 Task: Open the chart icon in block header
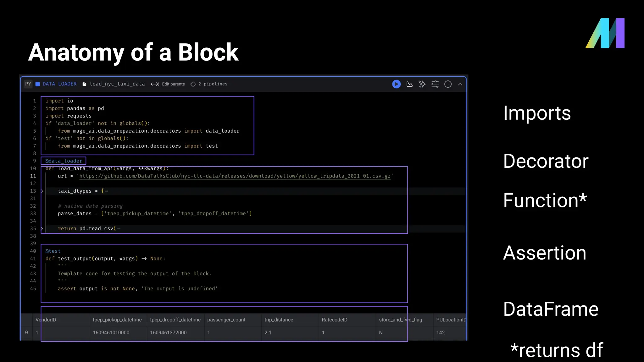coord(409,84)
